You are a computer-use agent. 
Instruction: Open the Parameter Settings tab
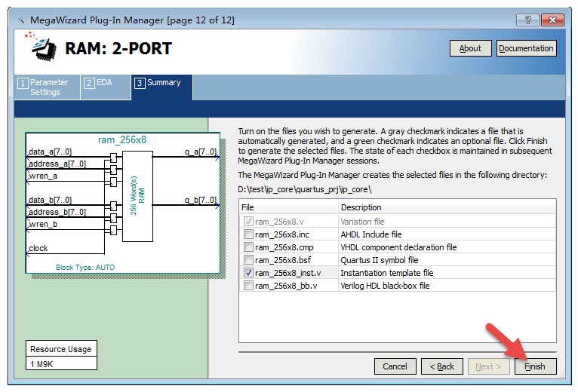[x=48, y=87]
